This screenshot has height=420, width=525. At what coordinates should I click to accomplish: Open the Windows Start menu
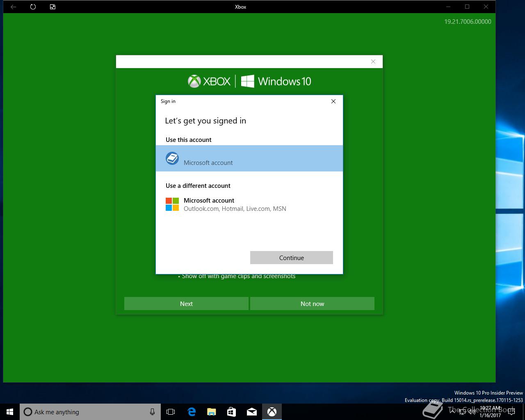point(10,412)
